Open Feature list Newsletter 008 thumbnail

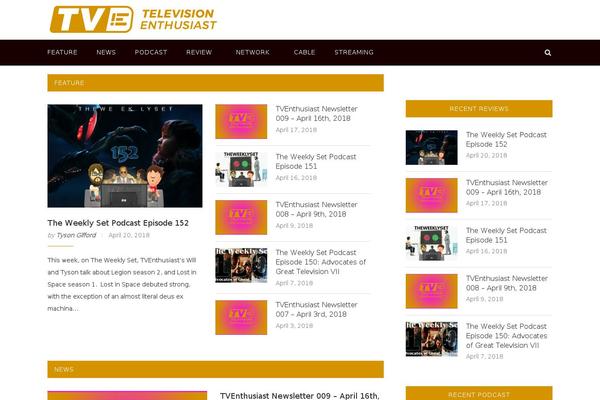click(241, 217)
